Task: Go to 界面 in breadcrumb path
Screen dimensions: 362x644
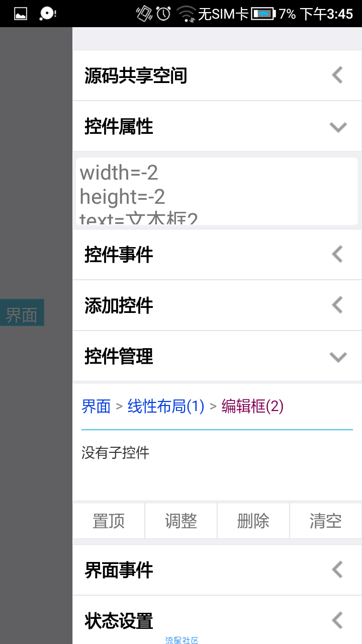Action: pos(96,406)
